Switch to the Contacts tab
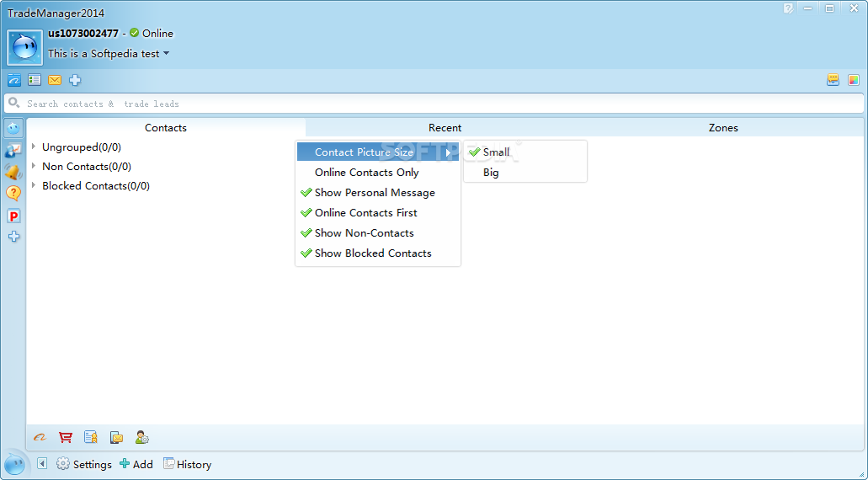This screenshot has width=868, height=480. coord(166,127)
